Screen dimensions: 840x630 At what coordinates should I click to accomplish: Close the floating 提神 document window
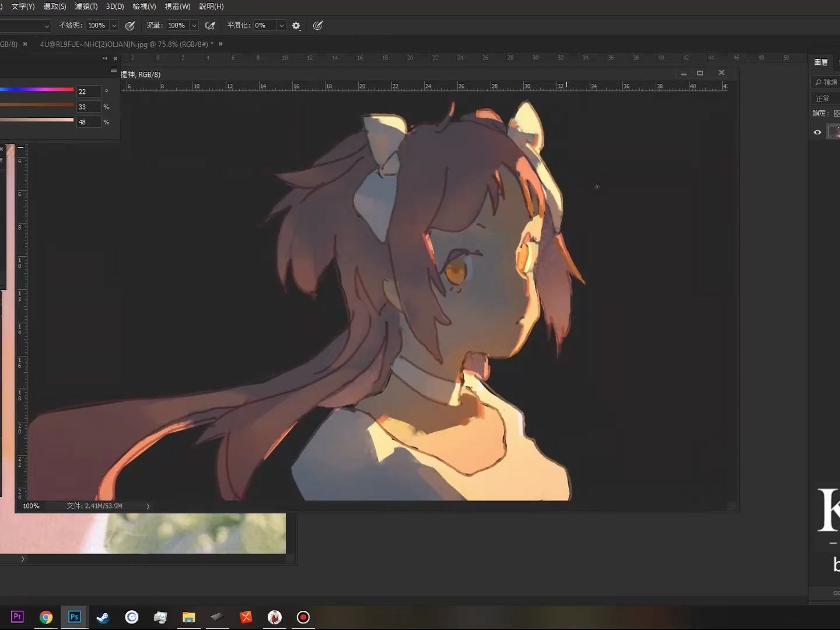pos(722,73)
